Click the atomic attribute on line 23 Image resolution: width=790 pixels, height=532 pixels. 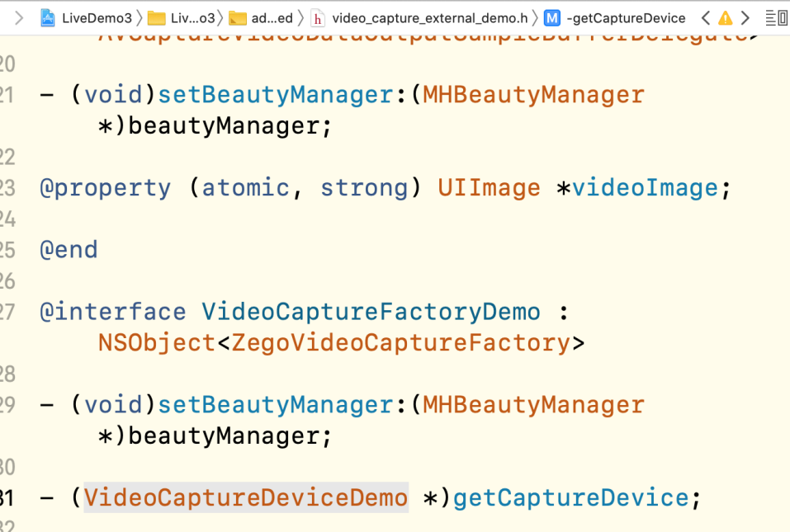(x=246, y=188)
